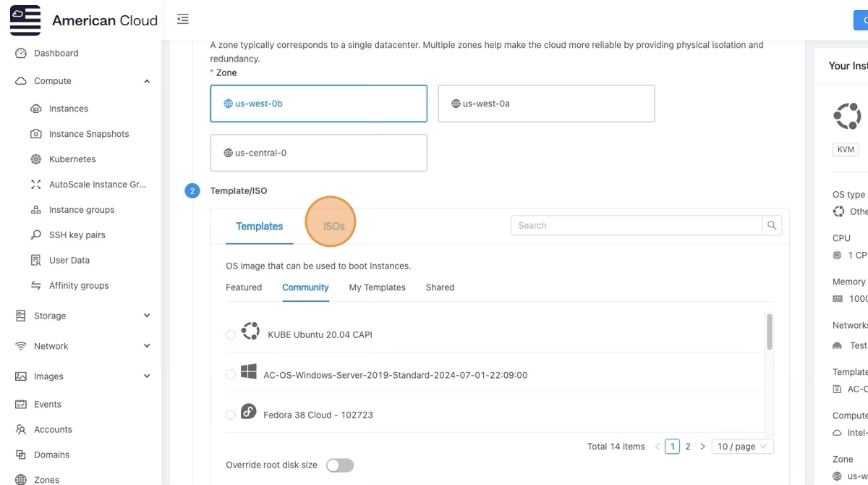Click the template list vertical scrollbar
The height and width of the screenshot is (485, 868).
tap(769, 332)
